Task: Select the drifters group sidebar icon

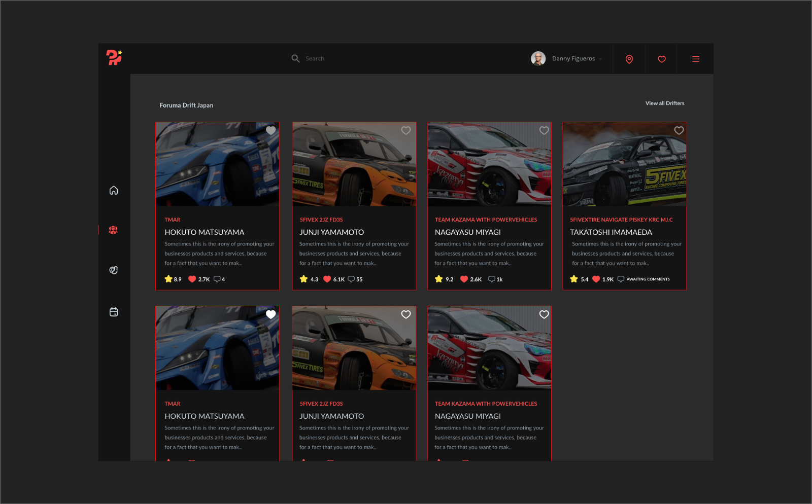Action: pos(113,230)
